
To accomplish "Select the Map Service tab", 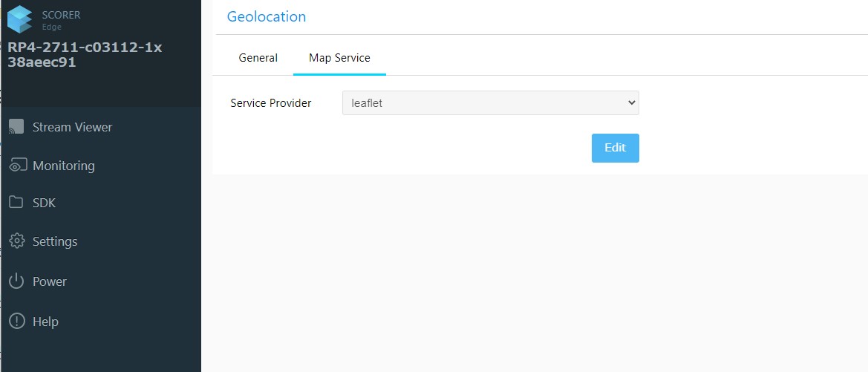I will 339,58.
